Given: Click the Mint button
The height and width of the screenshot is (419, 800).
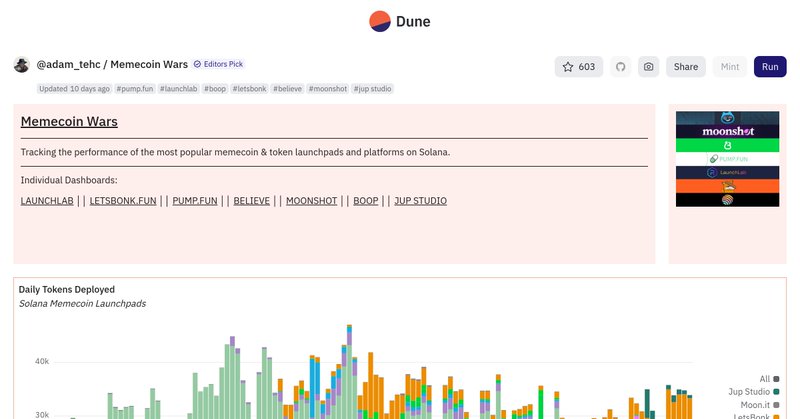Looking at the screenshot, I should click(730, 67).
